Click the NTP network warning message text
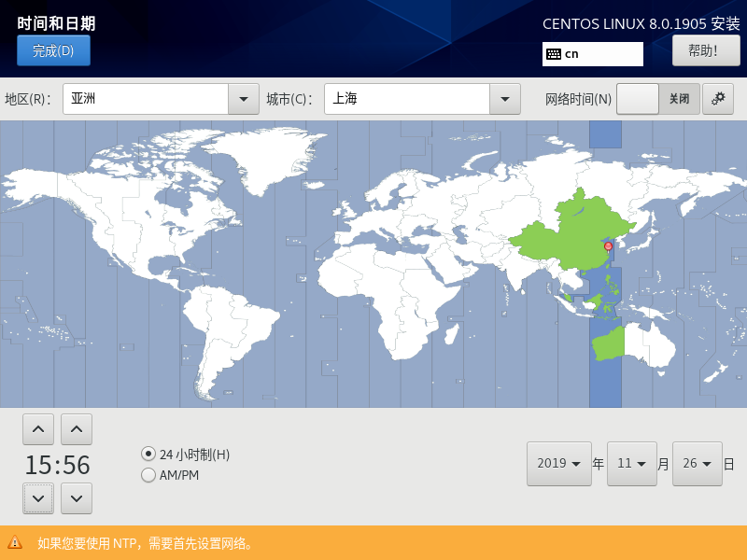The height and width of the screenshot is (560, 747). [145, 543]
